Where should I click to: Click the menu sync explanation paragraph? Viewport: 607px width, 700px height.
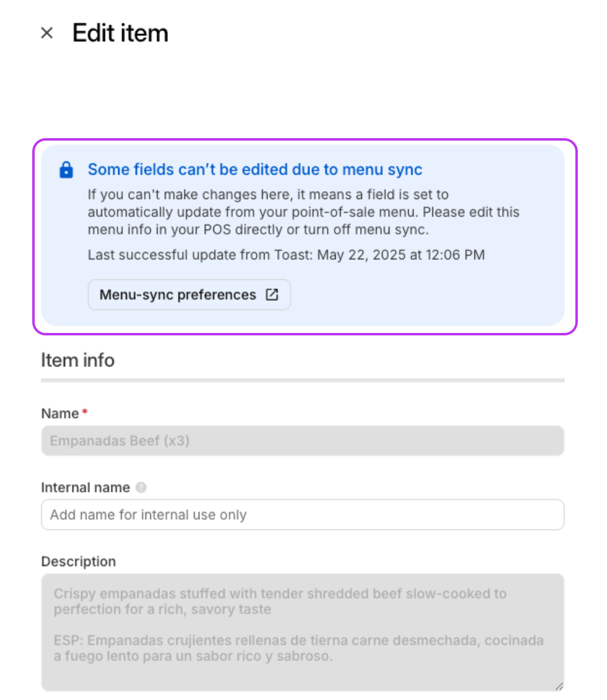[303, 213]
